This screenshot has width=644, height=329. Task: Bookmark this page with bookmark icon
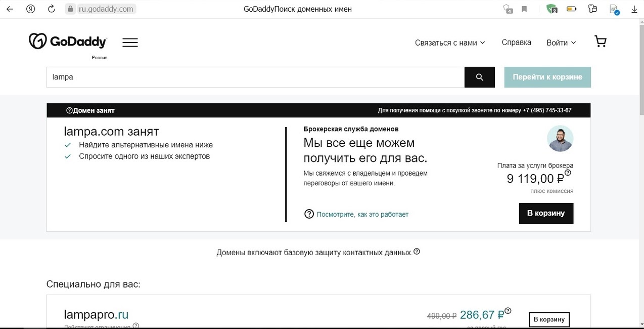pyautogui.click(x=524, y=9)
